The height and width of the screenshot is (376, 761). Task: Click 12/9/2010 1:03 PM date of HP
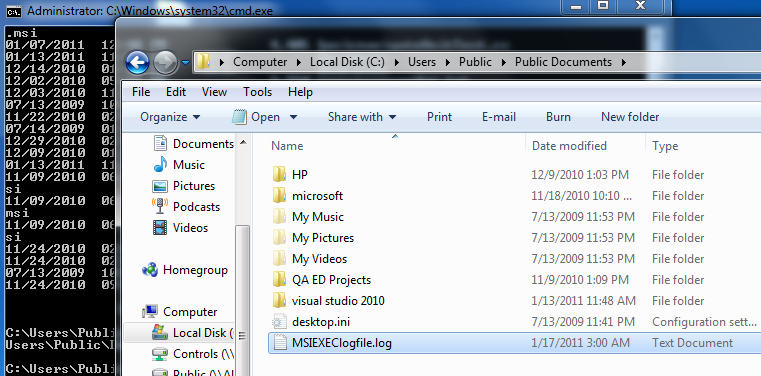point(580,175)
